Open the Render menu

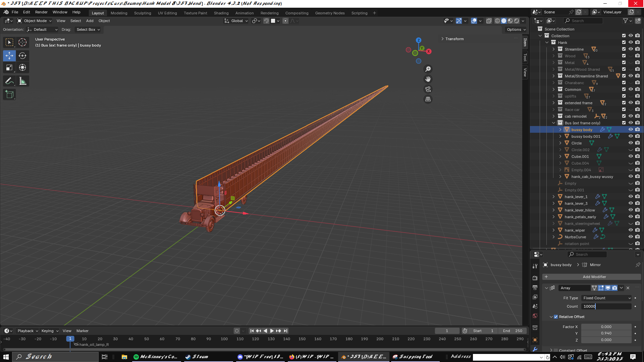41,12
